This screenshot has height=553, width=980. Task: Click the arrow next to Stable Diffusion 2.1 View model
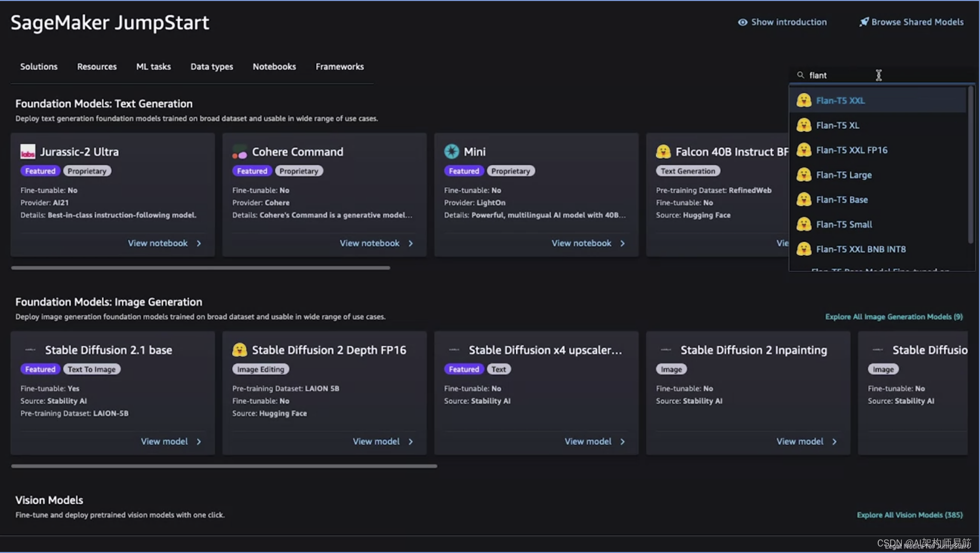[x=199, y=442]
